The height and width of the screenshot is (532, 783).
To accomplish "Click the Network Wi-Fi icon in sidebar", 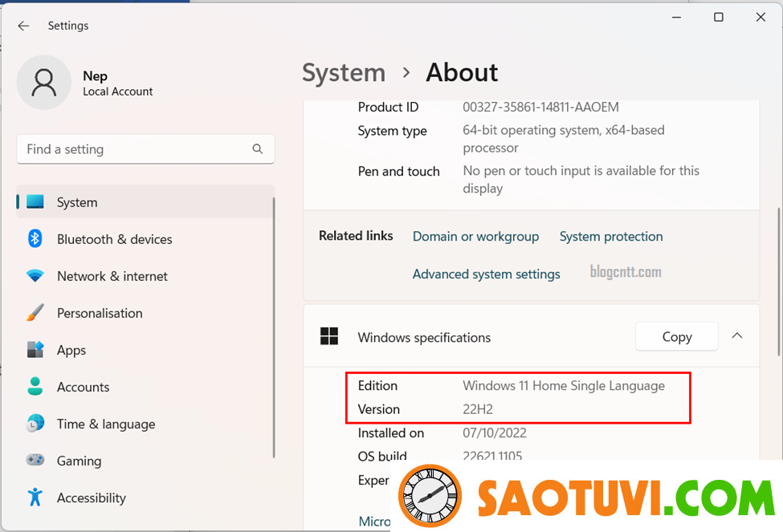I will point(35,275).
